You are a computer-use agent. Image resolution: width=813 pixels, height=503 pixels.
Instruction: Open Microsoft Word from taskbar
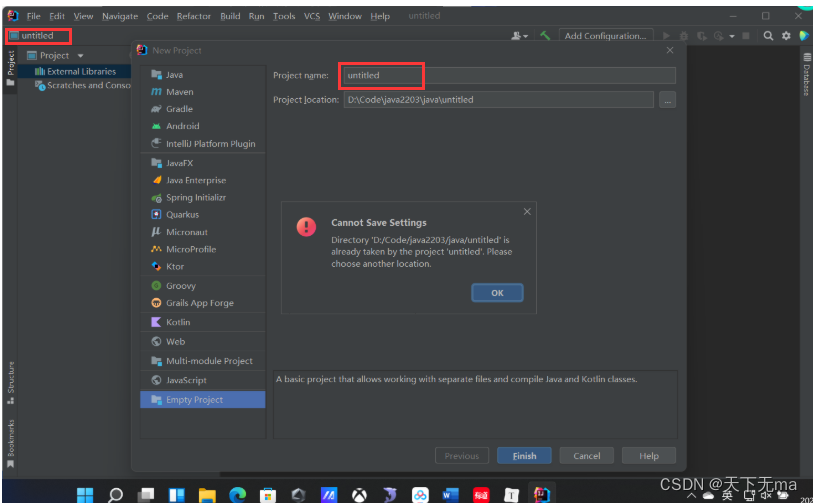coord(451,495)
